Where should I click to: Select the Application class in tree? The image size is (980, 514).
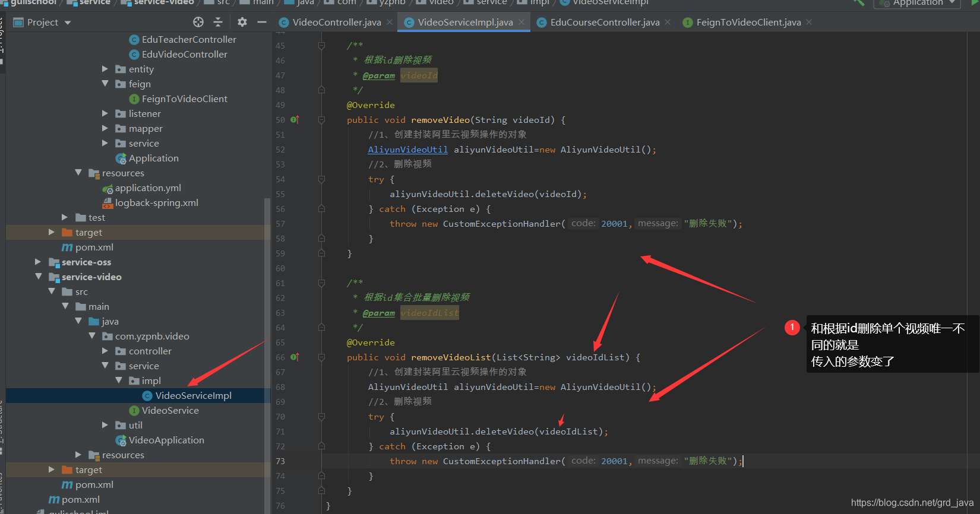point(154,158)
